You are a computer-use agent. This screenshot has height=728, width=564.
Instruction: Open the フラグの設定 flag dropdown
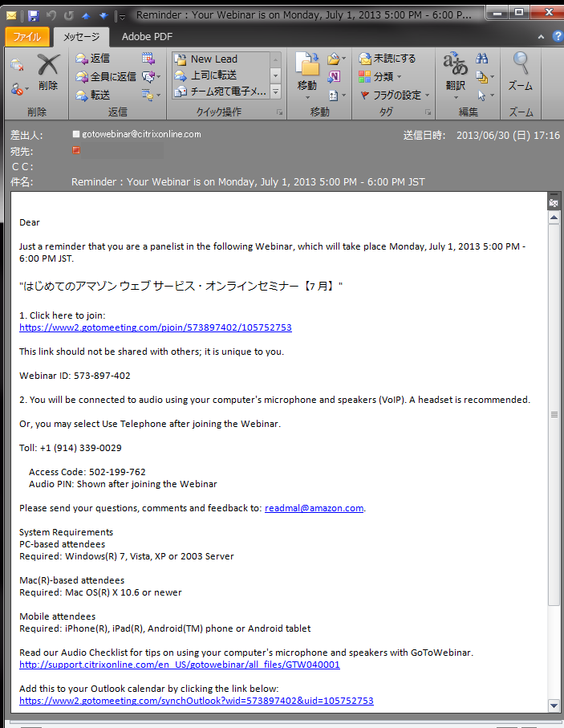pyautogui.click(x=395, y=96)
